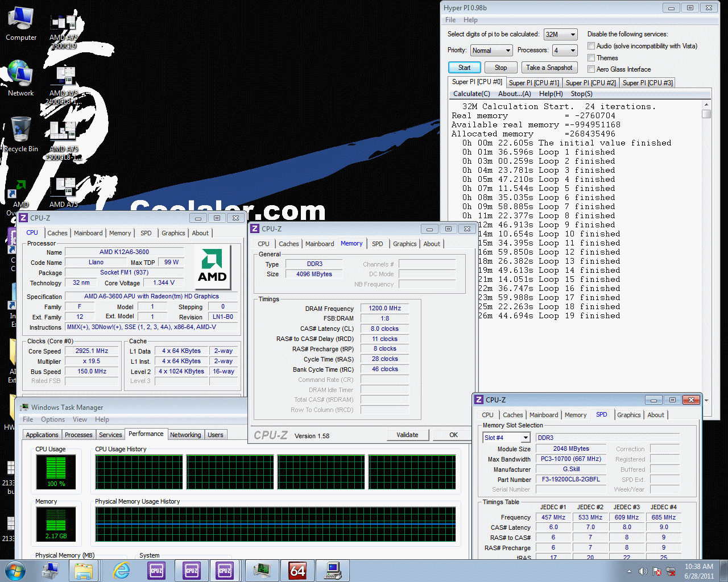The width and height of the screenshot is (728, 582).
Task: Click Action Center flag tray icon
Action: (657, 571)
